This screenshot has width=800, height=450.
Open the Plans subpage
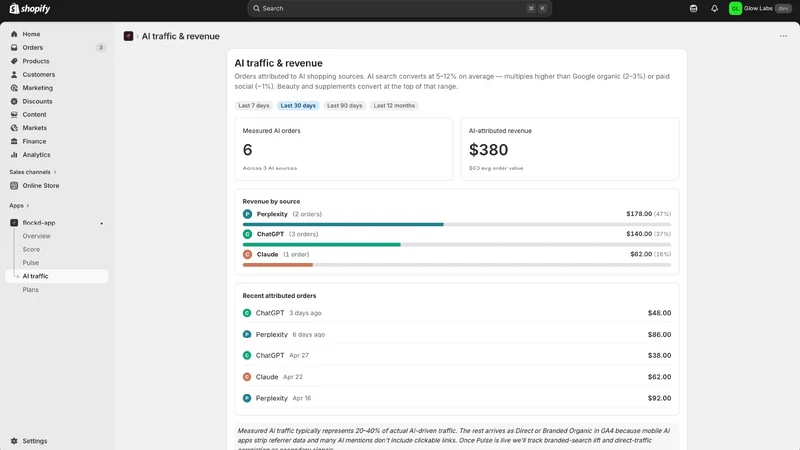coord(31,290)
